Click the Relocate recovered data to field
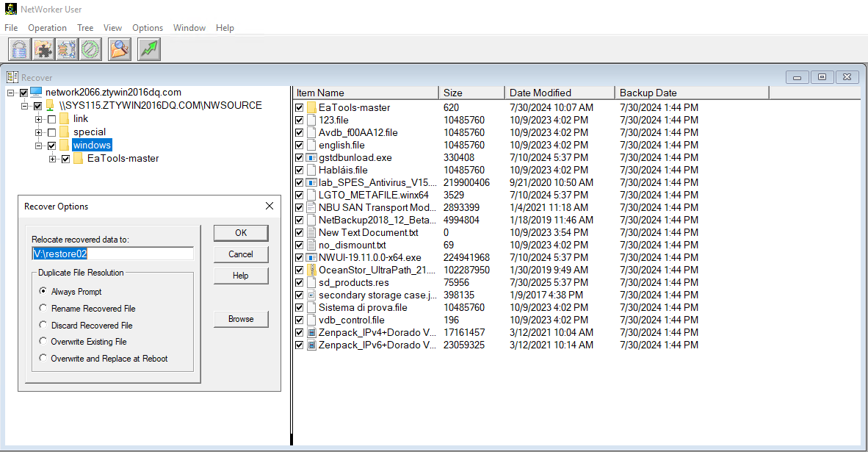868x452 pixels. (x=113, y=254)
